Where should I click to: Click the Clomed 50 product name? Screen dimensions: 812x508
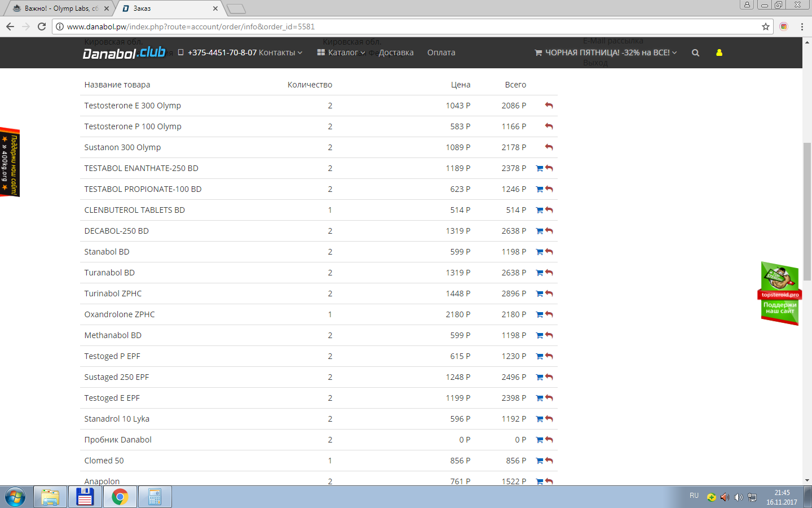[104, 461]
